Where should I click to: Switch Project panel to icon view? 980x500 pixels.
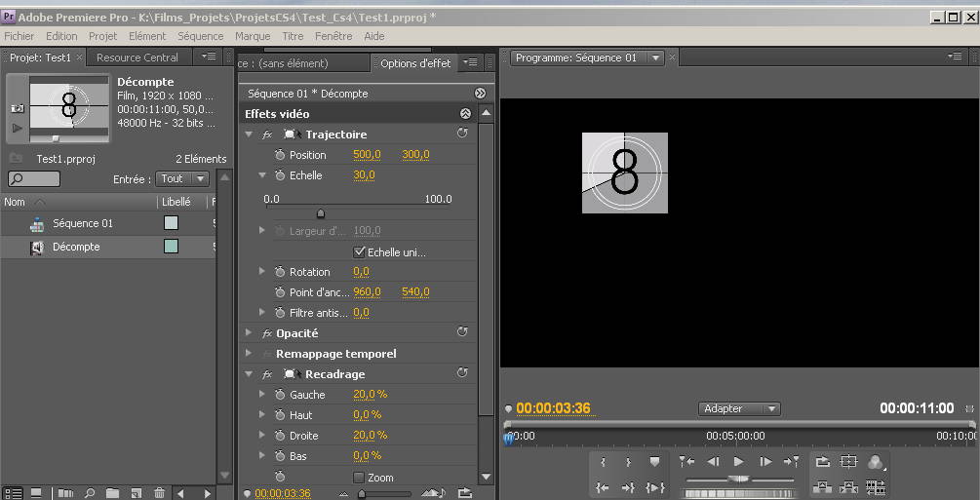36,493
